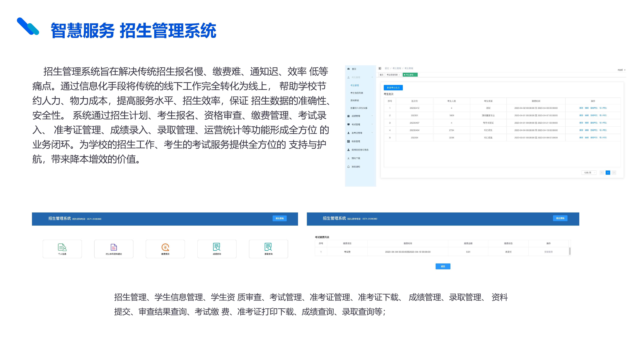Screen dimensions: 644x362
Task: Click the 收款管理 sidebar icon
Action: [x=349, y=141]
